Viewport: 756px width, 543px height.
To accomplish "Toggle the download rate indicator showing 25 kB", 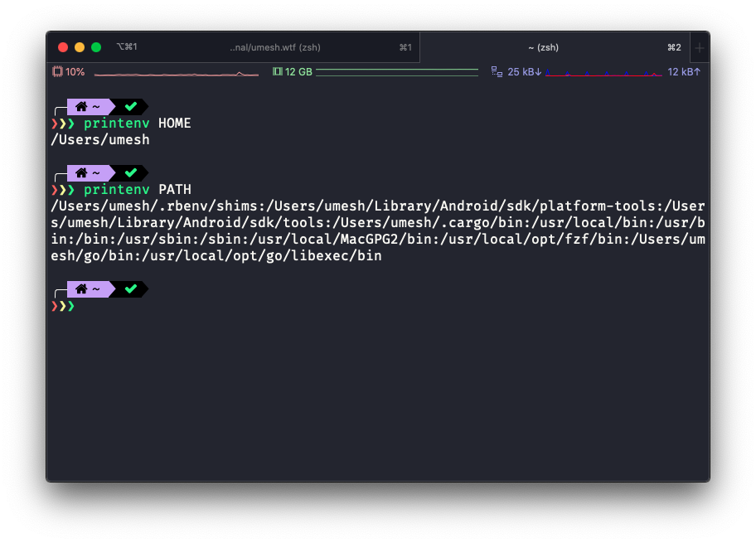I will 526,72.
